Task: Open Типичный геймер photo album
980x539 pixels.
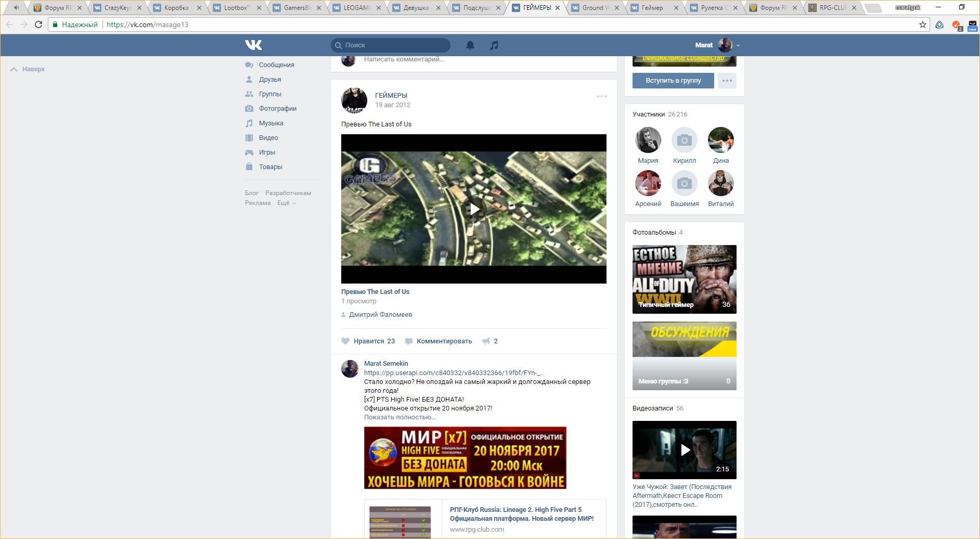Action: (x=685, y=279)
